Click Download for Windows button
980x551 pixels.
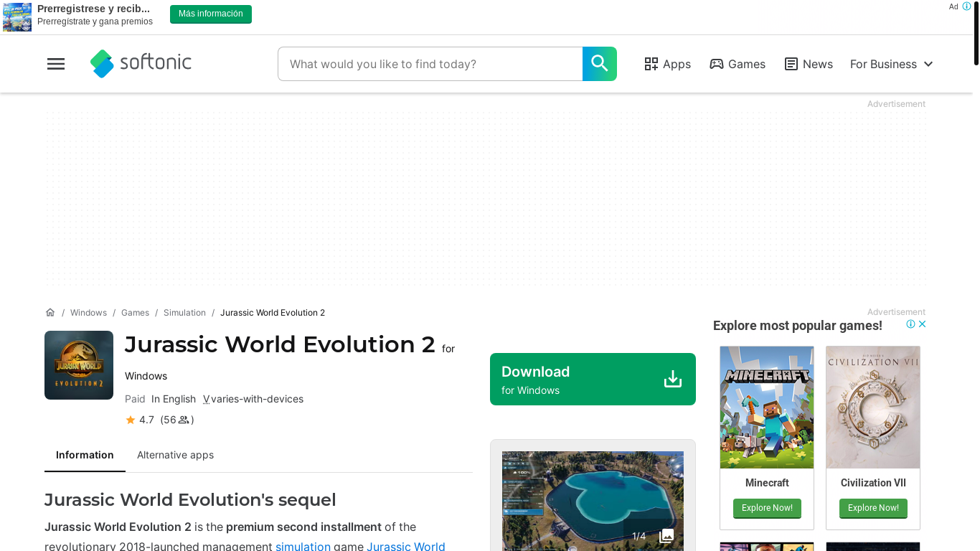click(x=593, y=379)
